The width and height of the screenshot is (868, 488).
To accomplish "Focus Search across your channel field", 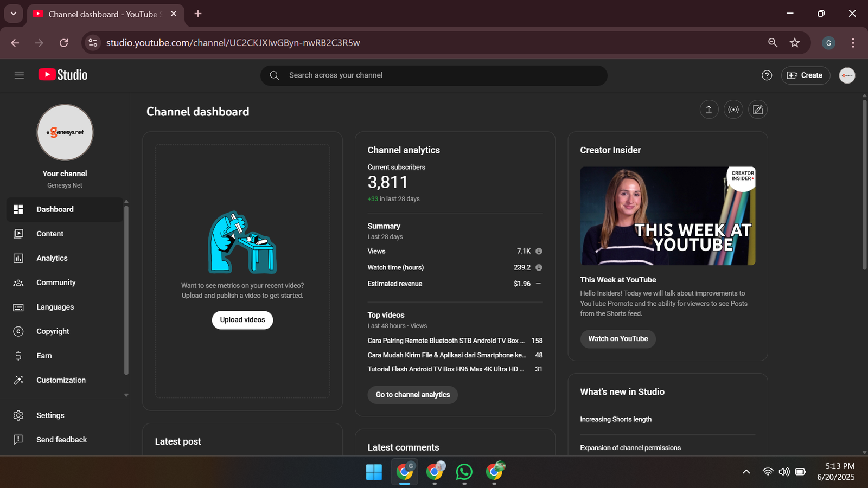I will 434,75.
